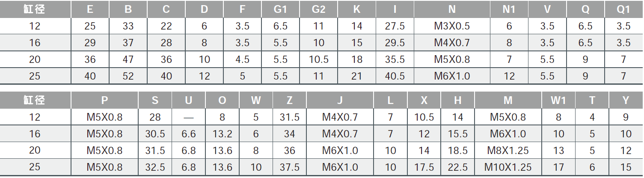Screen dimensions: 644x178
Task: Select the W1 column header
Action: pos(558,101)
